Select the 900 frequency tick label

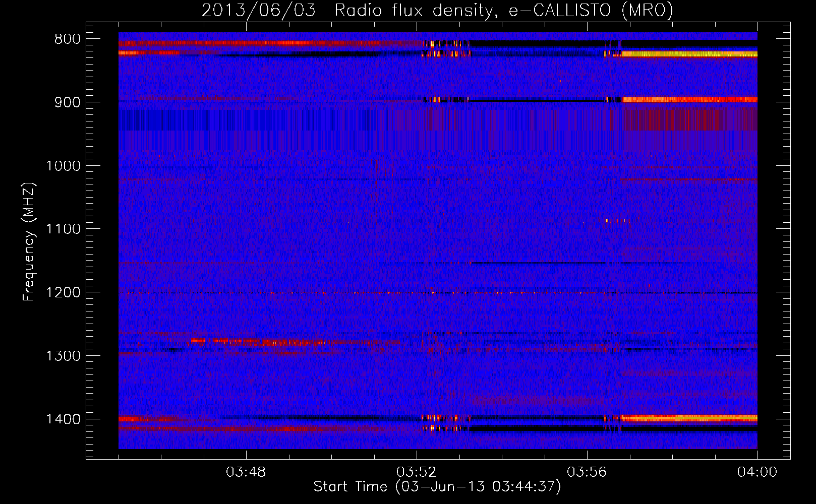click(x=67, y=102)
